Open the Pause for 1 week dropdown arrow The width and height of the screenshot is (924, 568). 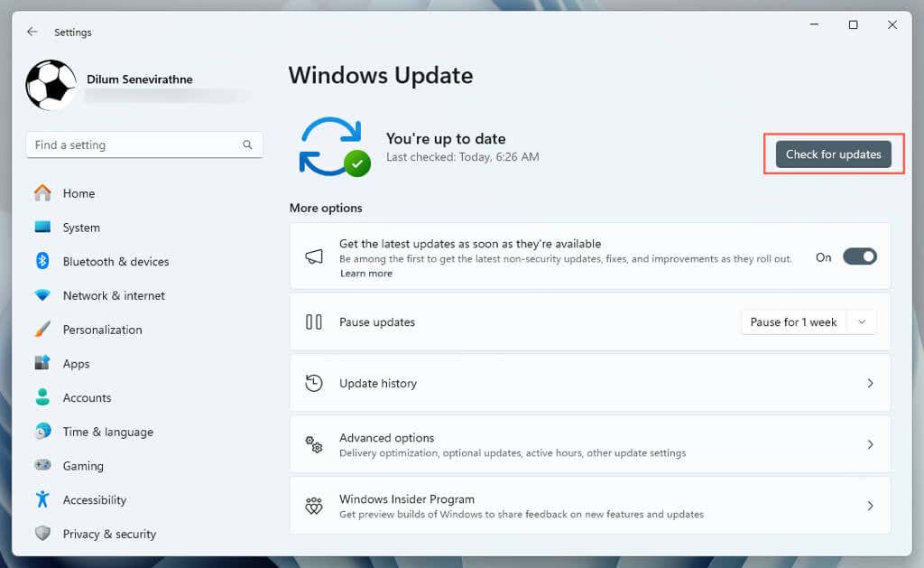[862, 322]
